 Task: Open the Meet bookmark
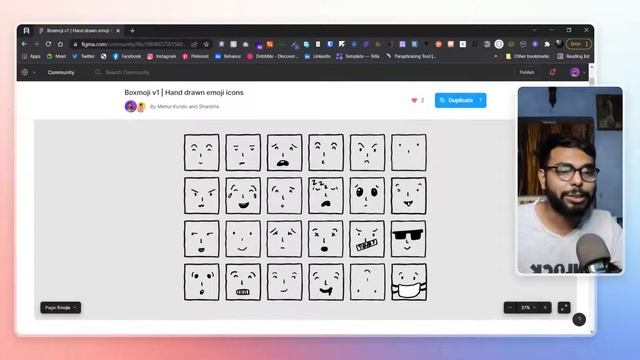[x=56, y=56]
